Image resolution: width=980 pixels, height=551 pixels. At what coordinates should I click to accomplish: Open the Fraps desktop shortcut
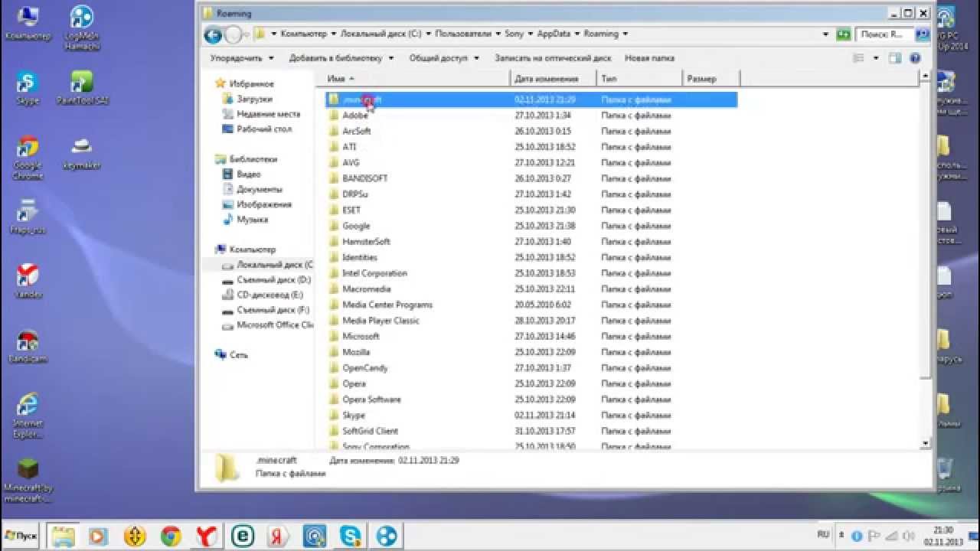[28, 216]
